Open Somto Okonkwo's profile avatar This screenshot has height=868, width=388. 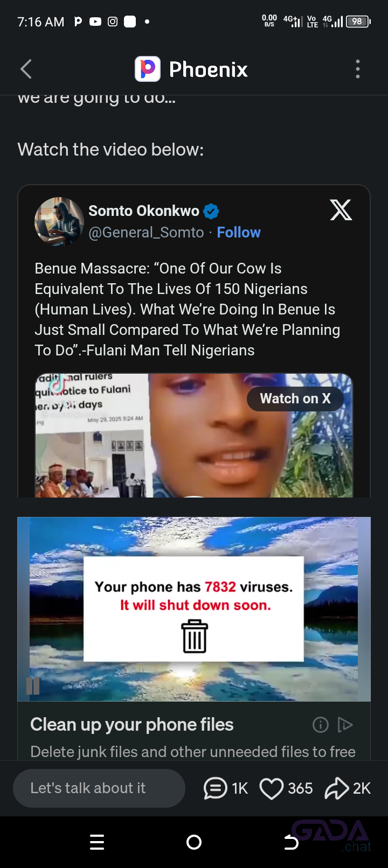[59, 222]
